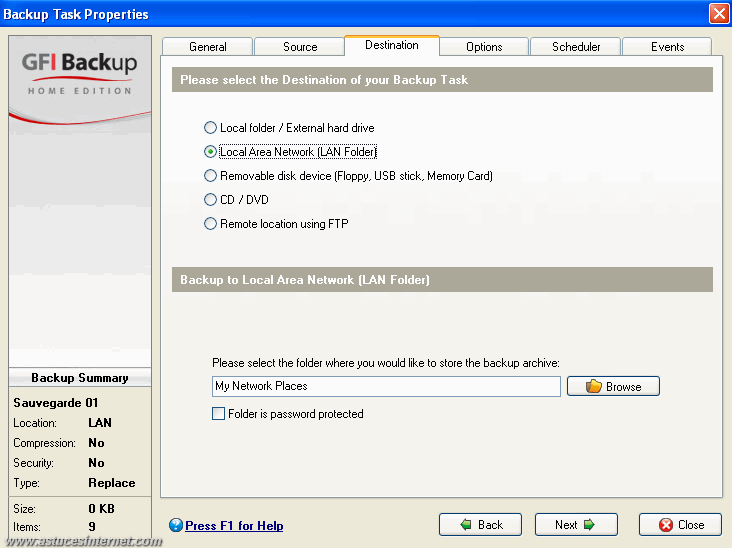732x548 pixels.
Task: Click the green left arrow Back icon
Action: pyautogui.click(x=466, y=525)
